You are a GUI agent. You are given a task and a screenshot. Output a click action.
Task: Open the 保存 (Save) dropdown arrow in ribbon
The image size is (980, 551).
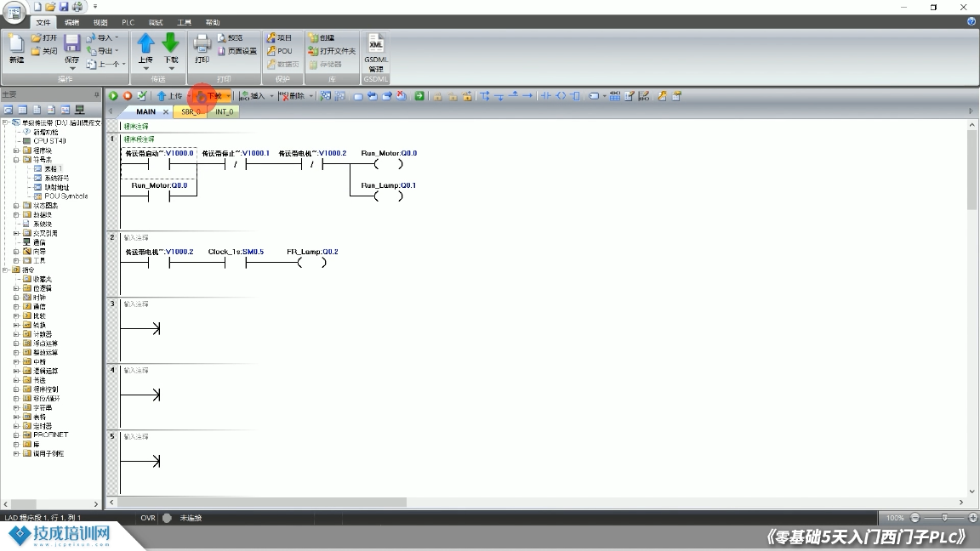[72, 68]
